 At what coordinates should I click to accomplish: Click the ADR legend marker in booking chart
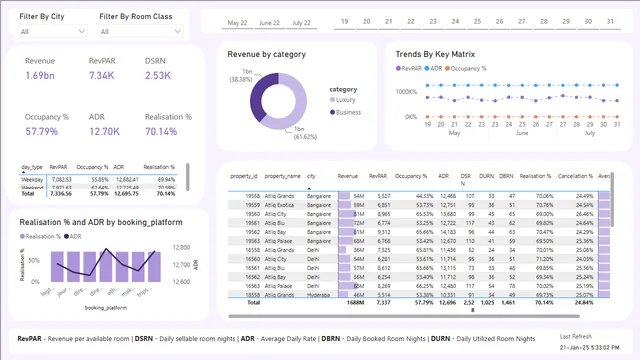66,236
